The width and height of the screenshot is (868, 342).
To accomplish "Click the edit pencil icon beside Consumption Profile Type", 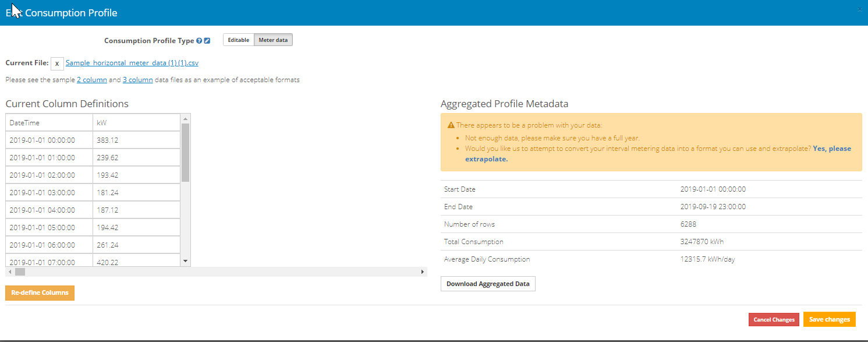I will [207, 41].
